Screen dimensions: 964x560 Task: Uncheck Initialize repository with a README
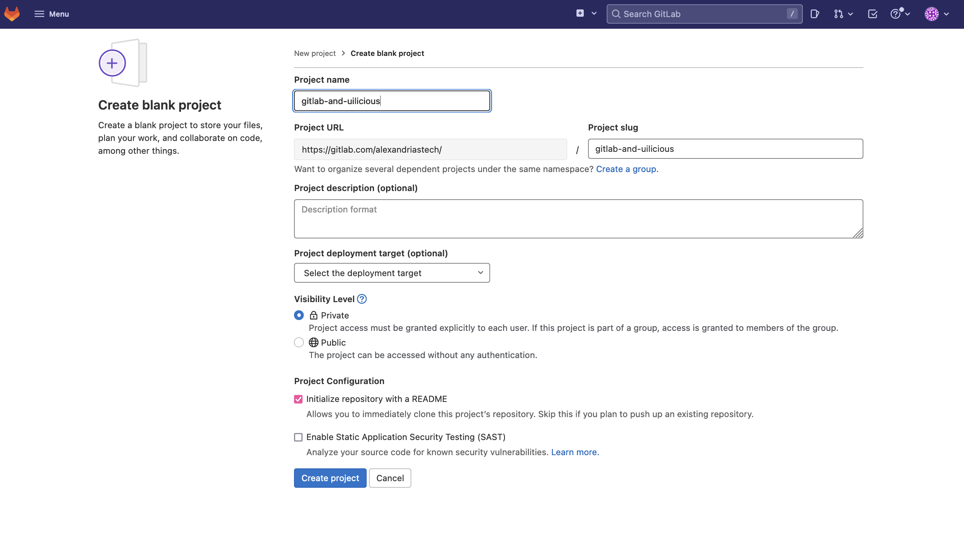[298, 399]
